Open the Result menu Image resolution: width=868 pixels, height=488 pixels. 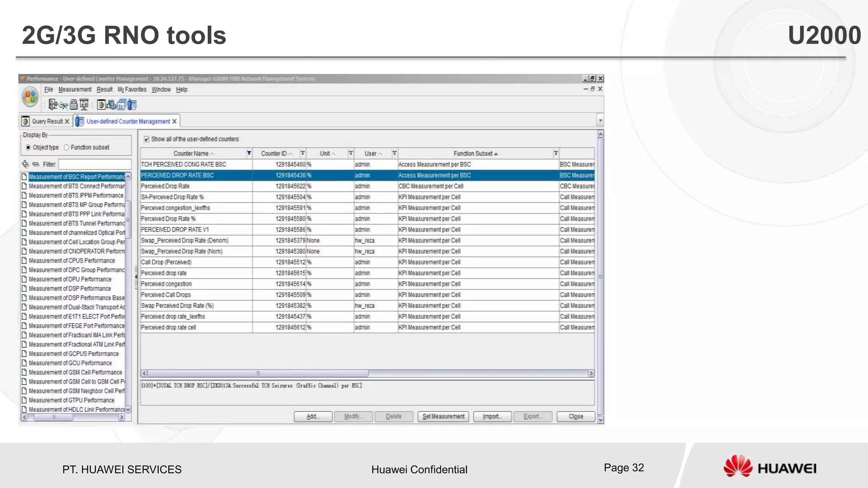[x=105, y=89]
